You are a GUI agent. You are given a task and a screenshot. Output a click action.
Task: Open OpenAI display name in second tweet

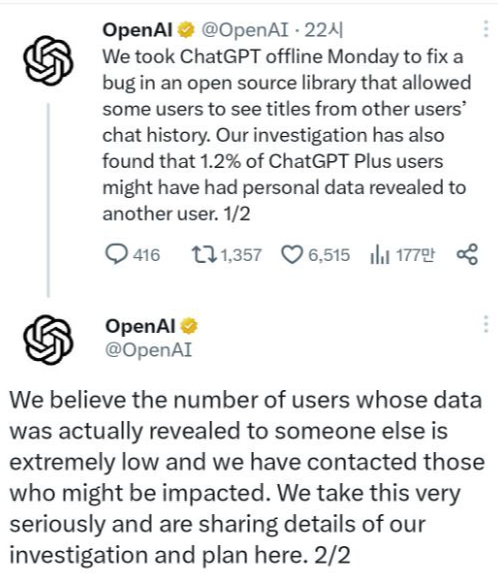click(x=140, y=326)
